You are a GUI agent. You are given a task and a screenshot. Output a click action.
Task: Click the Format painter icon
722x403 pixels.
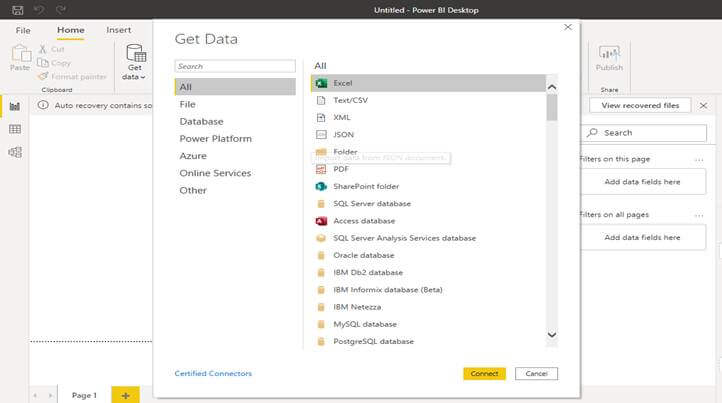click(43, 76)
